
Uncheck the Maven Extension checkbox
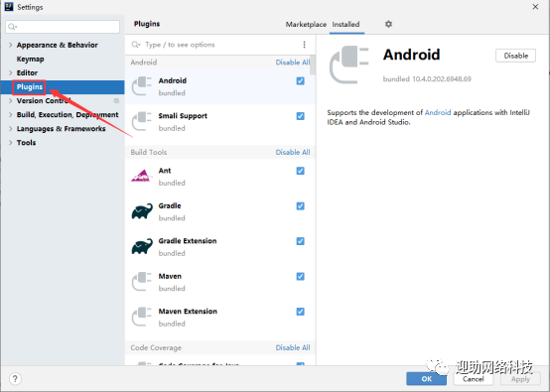pyautogui.click(x=300, y=312)
